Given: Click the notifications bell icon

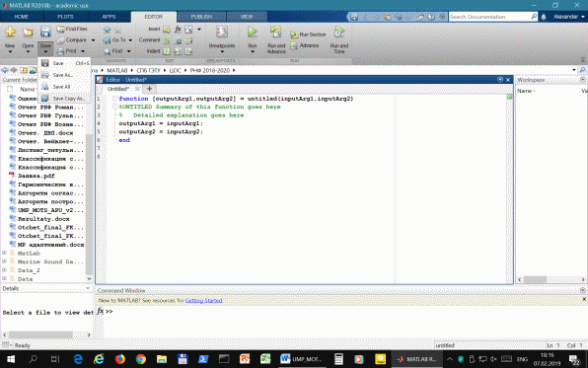Looking at the screenshot, I should pos(544,17).
